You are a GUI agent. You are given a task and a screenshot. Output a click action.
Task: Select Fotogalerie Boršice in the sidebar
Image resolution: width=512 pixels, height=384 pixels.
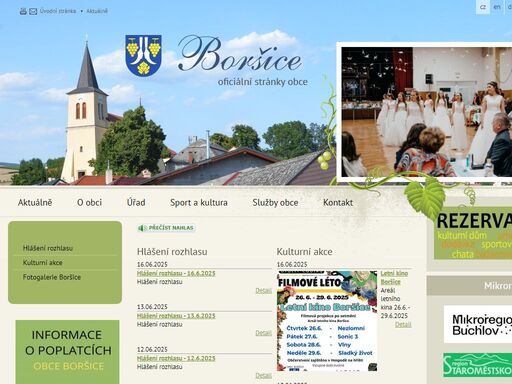[x=52, y=277]
